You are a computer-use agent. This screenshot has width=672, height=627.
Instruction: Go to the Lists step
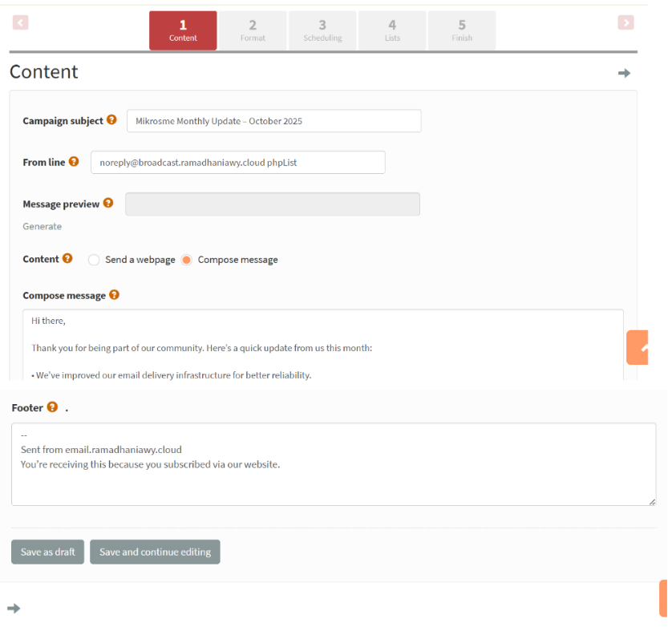point(392,30)
